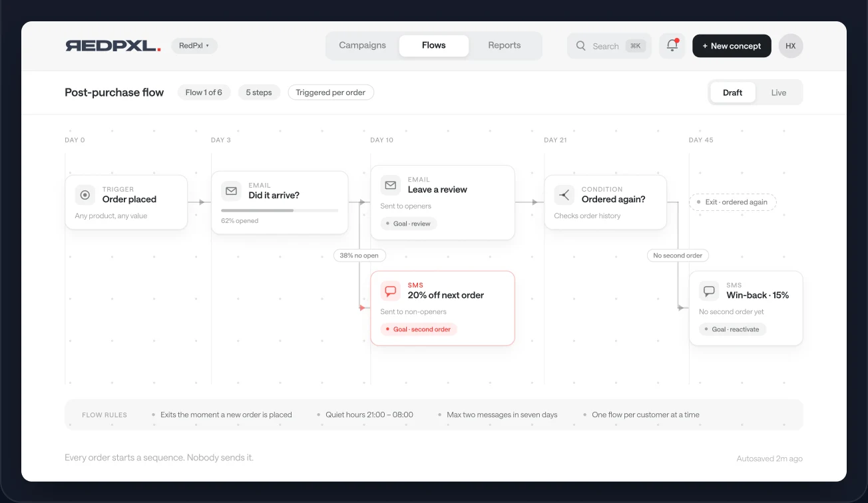Open the Reports tab
The width and height of the screenshot is (868, 503).
click(505, 45)
